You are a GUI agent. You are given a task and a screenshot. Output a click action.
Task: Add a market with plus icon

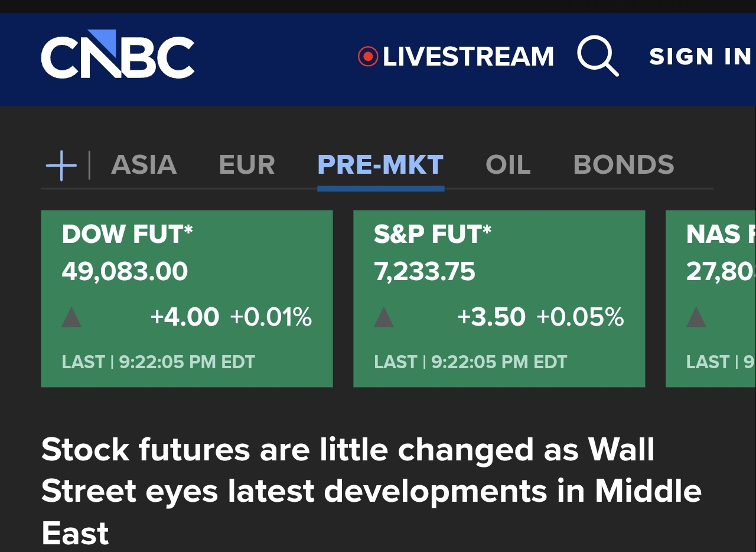click(x=61, y=165)
